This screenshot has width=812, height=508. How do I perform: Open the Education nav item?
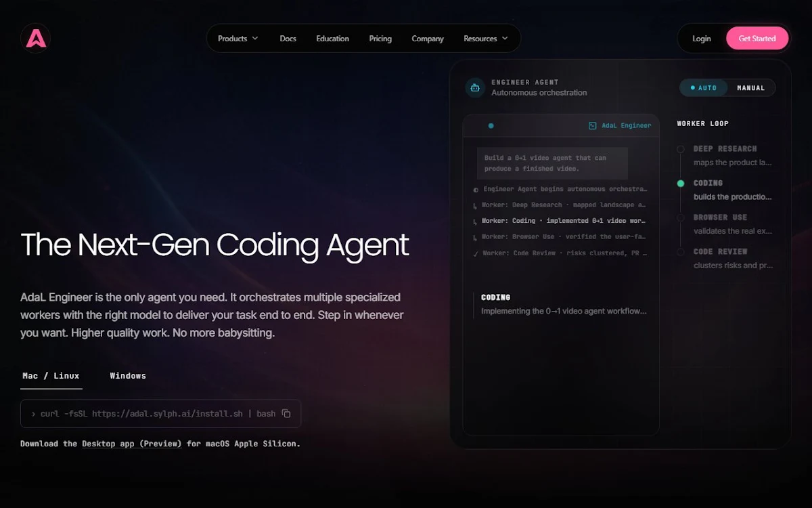pos(333,39)
